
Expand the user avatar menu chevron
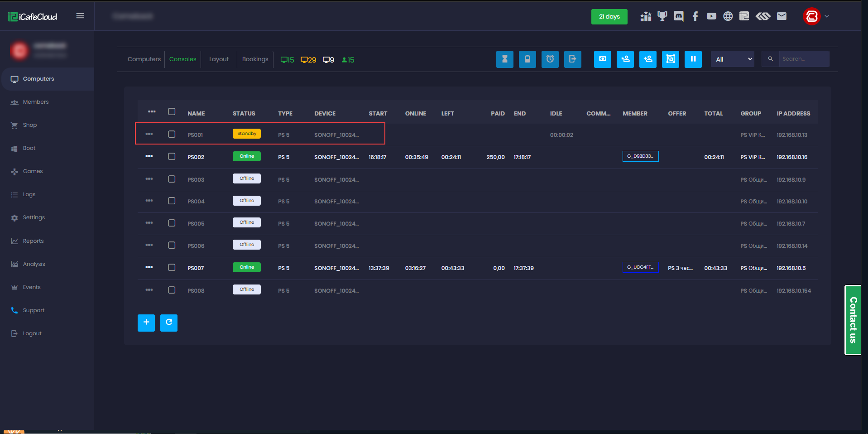pos(827,16)
